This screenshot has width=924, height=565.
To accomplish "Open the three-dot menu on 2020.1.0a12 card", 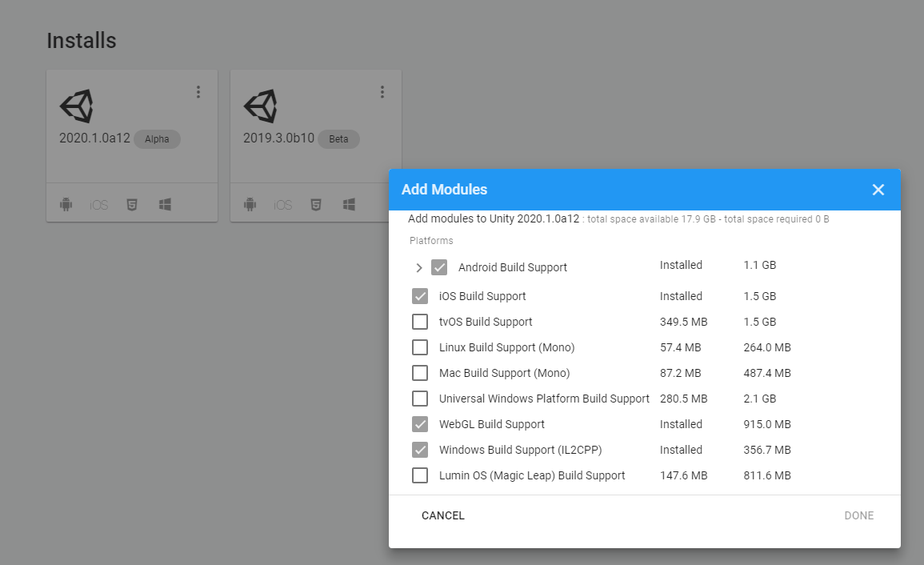I will tap(198, 92).
